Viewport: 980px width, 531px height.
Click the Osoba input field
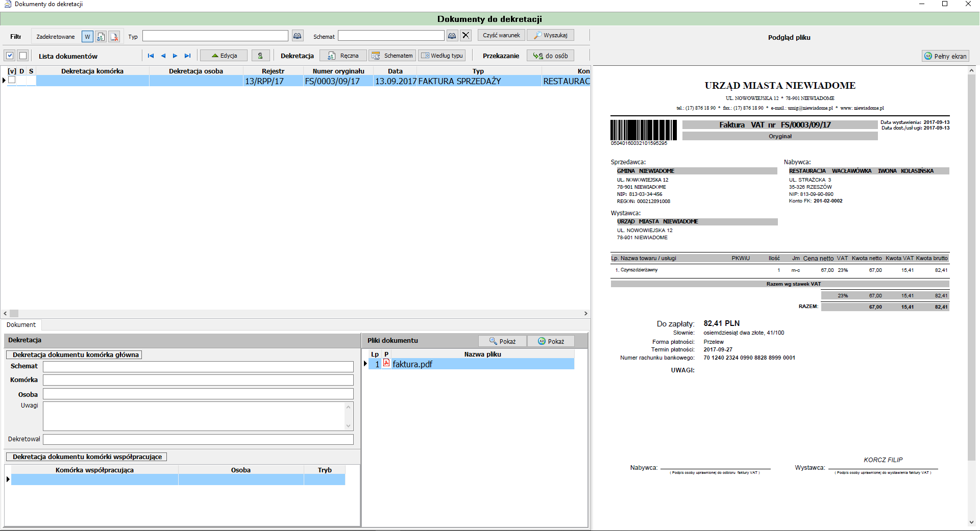(x=198, y=394)
